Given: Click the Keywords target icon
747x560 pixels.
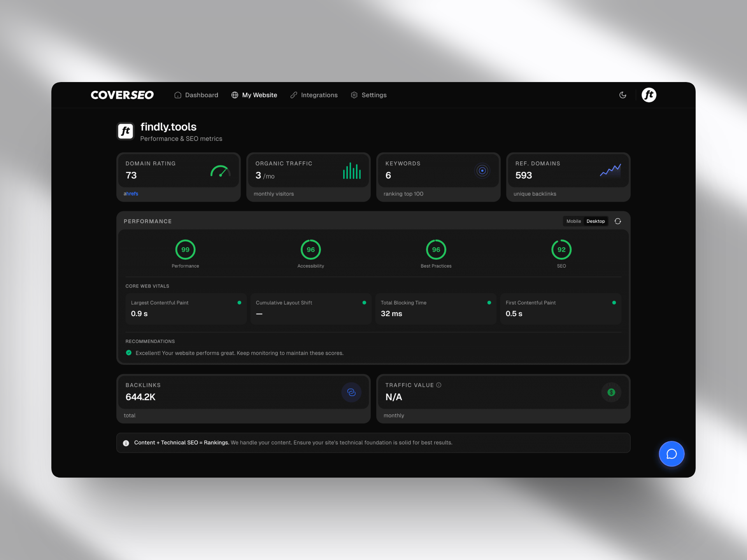Looking at the screenshot, I should point(482,170).
